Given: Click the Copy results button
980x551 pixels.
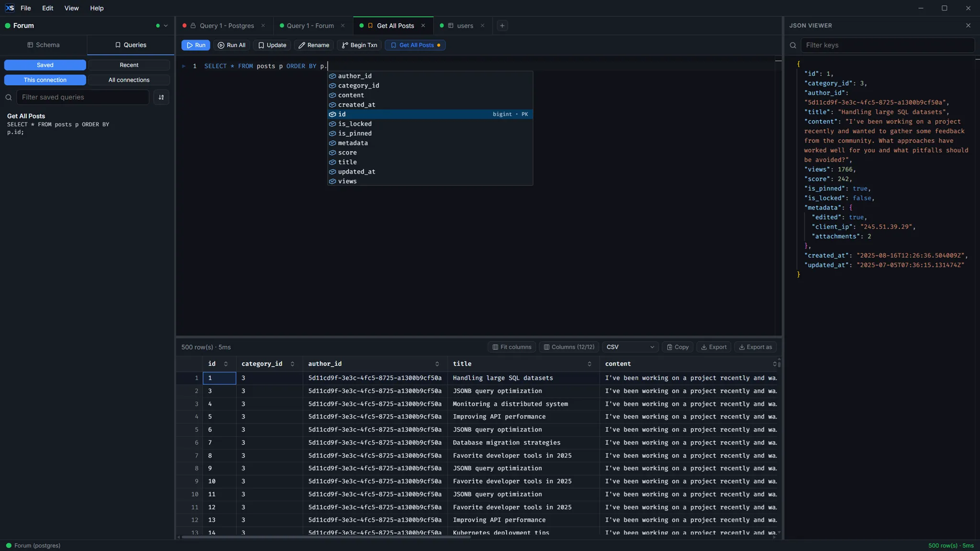Looking at the screenshot, I should tap(677, 347).
